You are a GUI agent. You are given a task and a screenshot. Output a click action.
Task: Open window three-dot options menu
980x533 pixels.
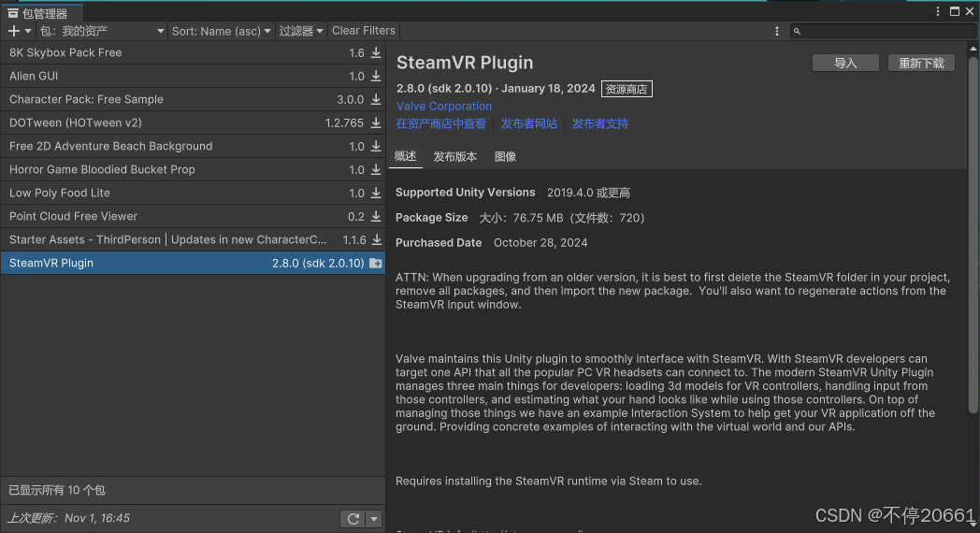coord(938,11)
